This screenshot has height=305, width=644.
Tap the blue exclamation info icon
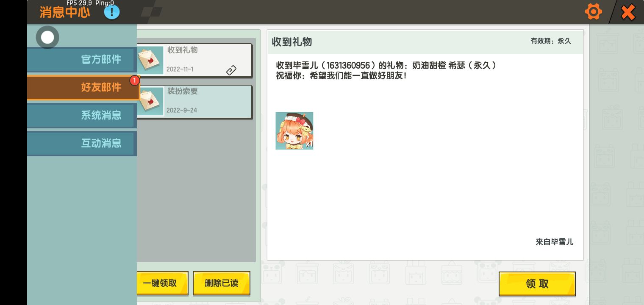pyautogui.click(x=112, y=12)
